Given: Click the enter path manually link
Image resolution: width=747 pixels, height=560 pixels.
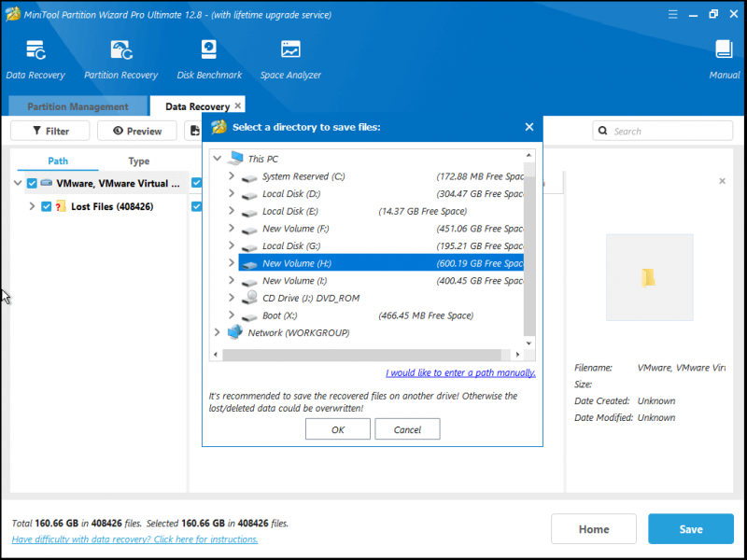Looking at the screenshot, I should (x=460, y=372).
